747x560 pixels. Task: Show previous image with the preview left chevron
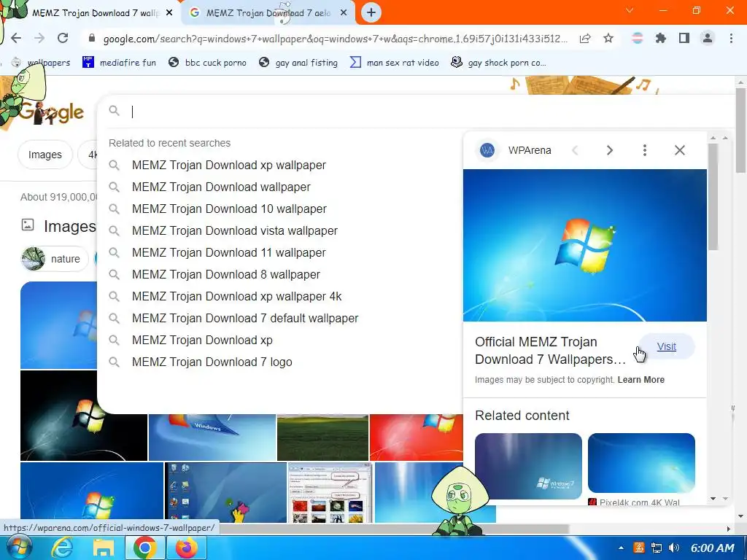[575, 150]
